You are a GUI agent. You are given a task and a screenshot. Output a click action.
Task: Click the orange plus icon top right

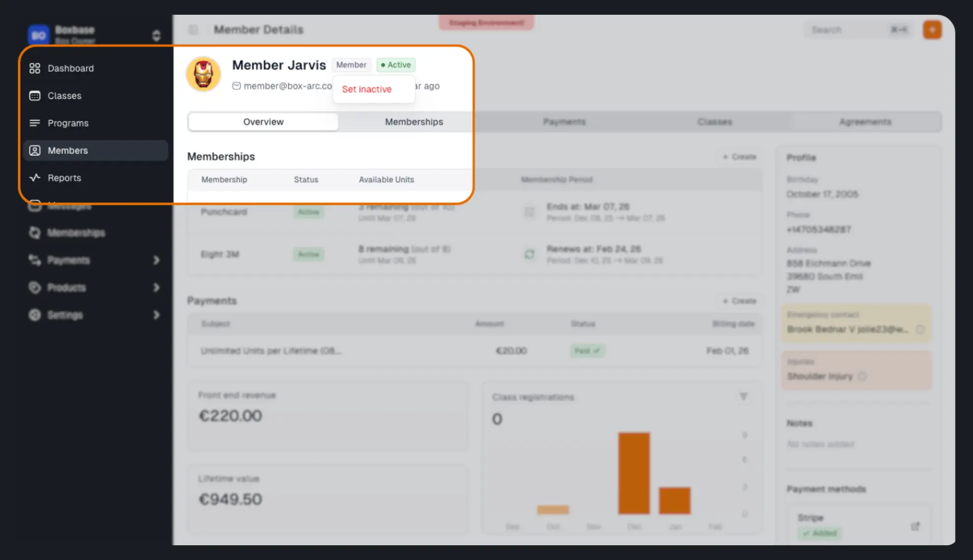pyautogui.click(x=932, y=30)
